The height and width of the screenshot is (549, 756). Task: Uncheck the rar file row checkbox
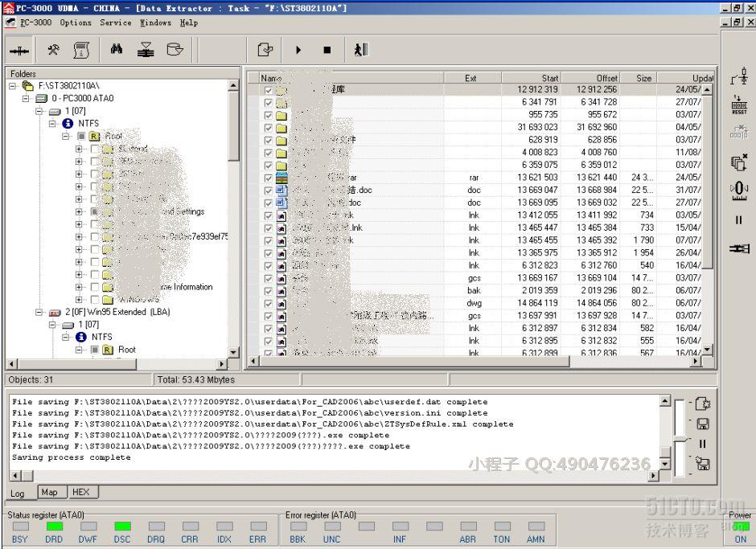coord(269,178)
